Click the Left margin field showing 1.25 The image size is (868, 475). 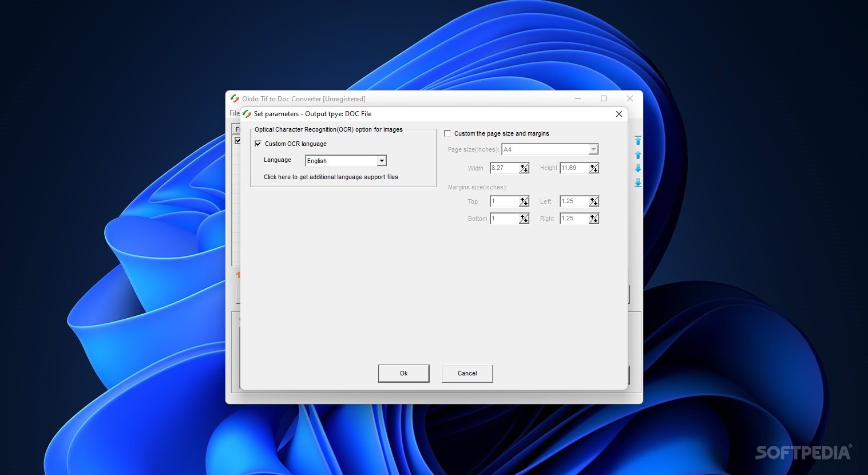pyautogui.click(x=574, y=201)
